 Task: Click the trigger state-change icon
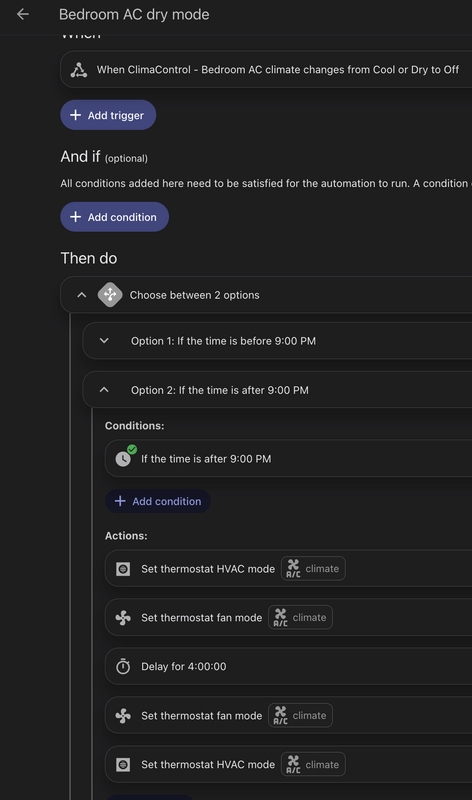[79, 70]
